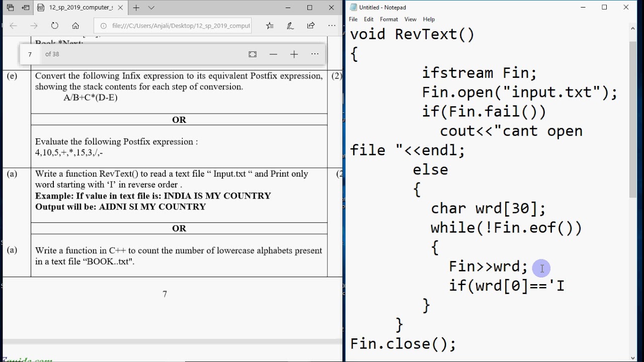
Task: Share this page from Edge
Action: point(311,26)
